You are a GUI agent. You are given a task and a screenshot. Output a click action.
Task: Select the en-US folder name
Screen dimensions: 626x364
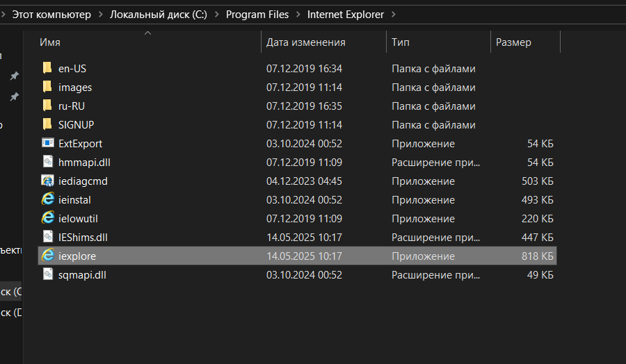tap(72, 69)
